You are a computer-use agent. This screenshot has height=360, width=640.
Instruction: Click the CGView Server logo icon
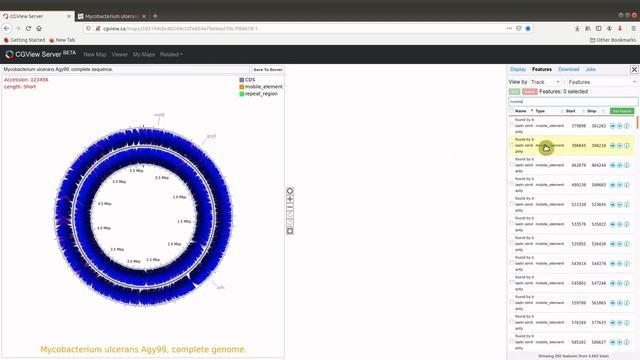click(9, 54)
